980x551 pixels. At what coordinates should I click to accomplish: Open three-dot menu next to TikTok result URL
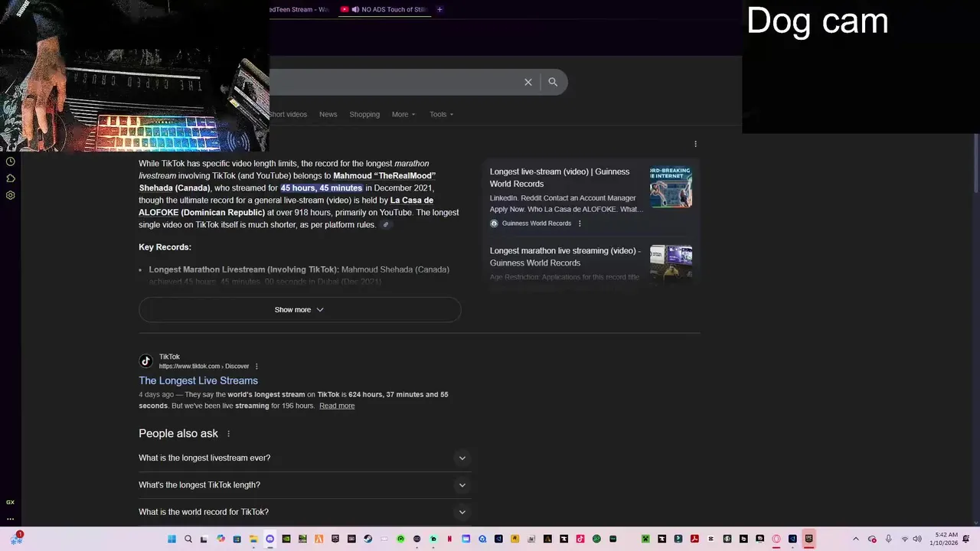click(256, 367)
